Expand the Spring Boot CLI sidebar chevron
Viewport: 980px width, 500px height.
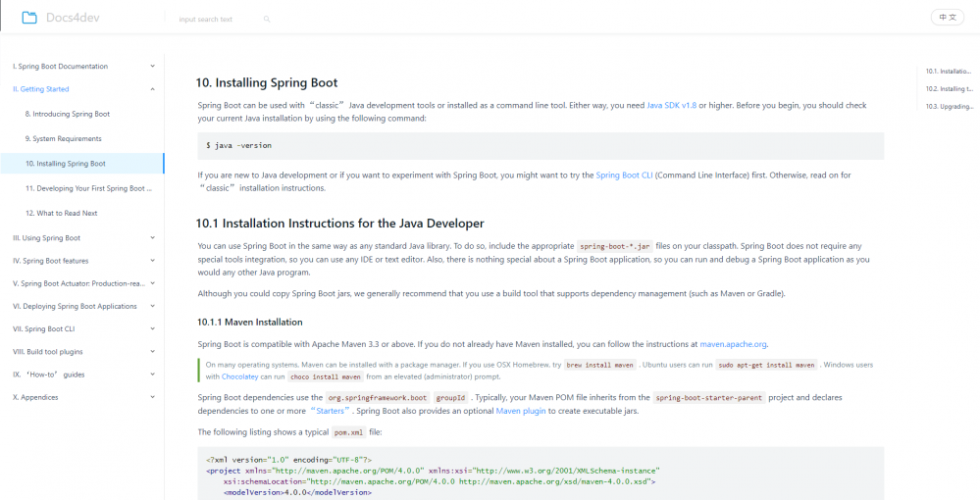pyautogui.click(x=152, y=329)
